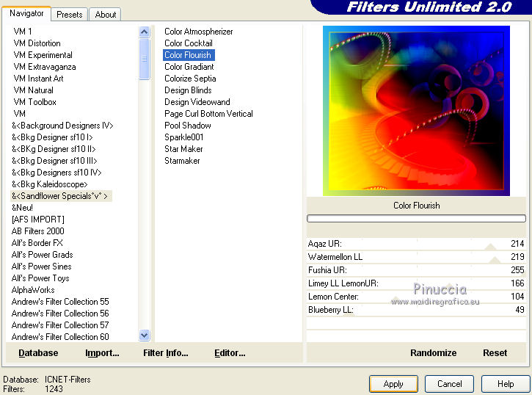The image size is (532, 395).
Task: Open the filter Editor...
Action: 230,353
